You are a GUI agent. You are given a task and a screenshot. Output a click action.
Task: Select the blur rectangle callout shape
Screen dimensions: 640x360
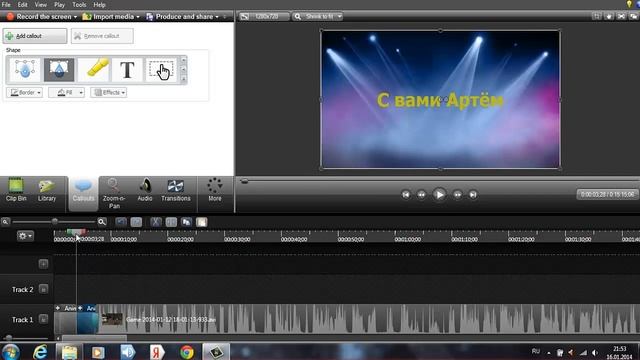59,69
